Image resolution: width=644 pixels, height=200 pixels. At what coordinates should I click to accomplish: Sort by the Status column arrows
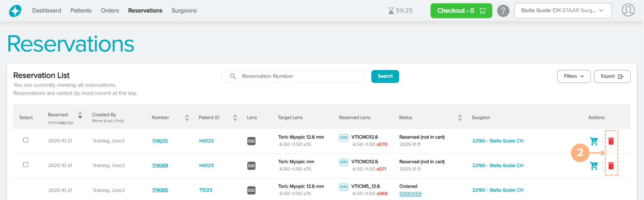point(460,118)
